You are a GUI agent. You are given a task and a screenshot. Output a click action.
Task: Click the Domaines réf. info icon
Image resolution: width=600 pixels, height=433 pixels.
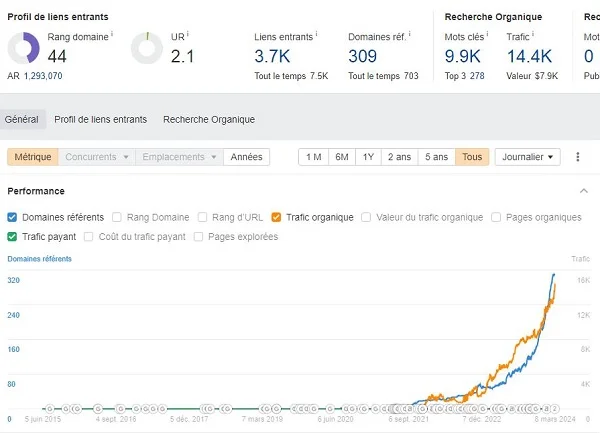click(x=409, y=34)
